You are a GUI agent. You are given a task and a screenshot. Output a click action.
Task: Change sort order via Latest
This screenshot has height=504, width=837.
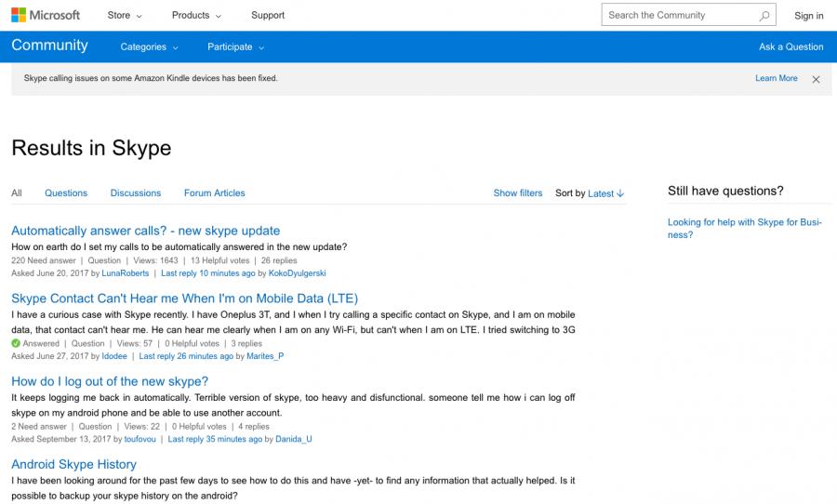[x=605, y=193]
